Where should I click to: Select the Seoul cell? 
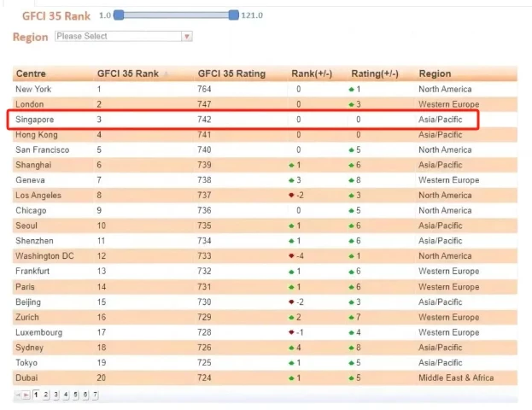[x=26, y=225]
